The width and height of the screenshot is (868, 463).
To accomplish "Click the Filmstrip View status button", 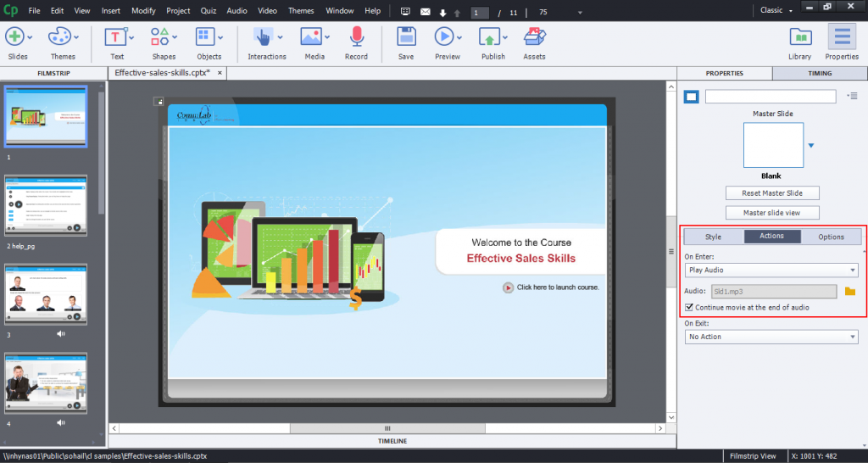I will [x=753, y=456].
